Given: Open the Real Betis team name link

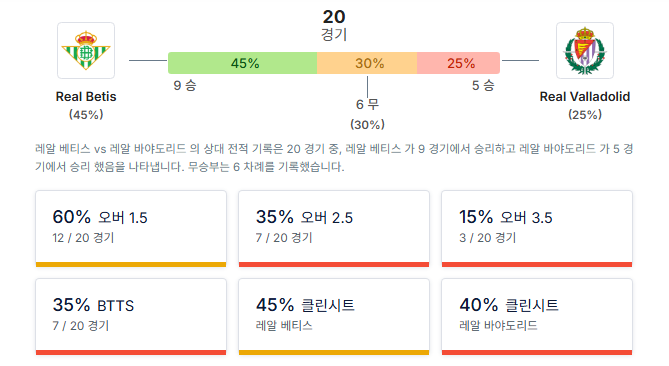Looking at the screenshot, I should click(x=86, y=96).
